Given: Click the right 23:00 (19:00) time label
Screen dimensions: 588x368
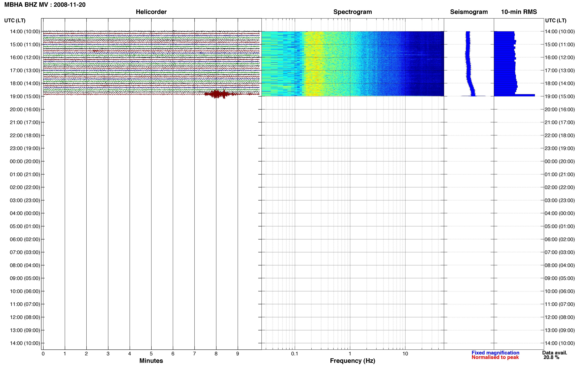Looking at the screenshot, I should 560,148.
